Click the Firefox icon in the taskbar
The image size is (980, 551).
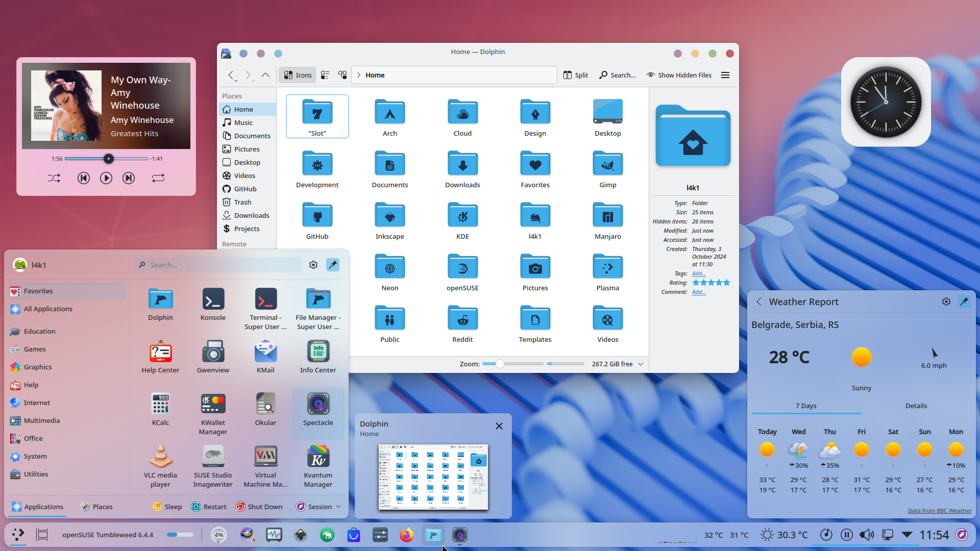tap(407, 535)
